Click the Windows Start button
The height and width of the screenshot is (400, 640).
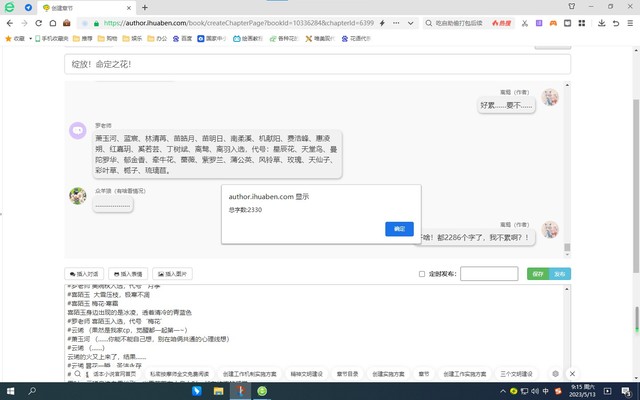pyautogui.click(x=11, y=390)
